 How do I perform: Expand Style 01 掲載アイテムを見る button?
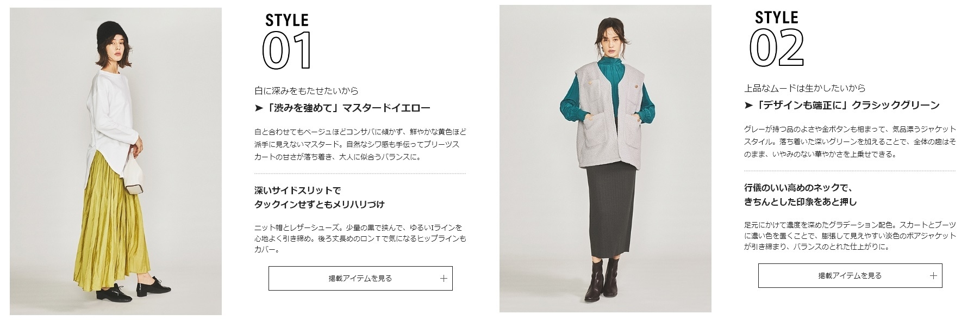pos(360,279)
